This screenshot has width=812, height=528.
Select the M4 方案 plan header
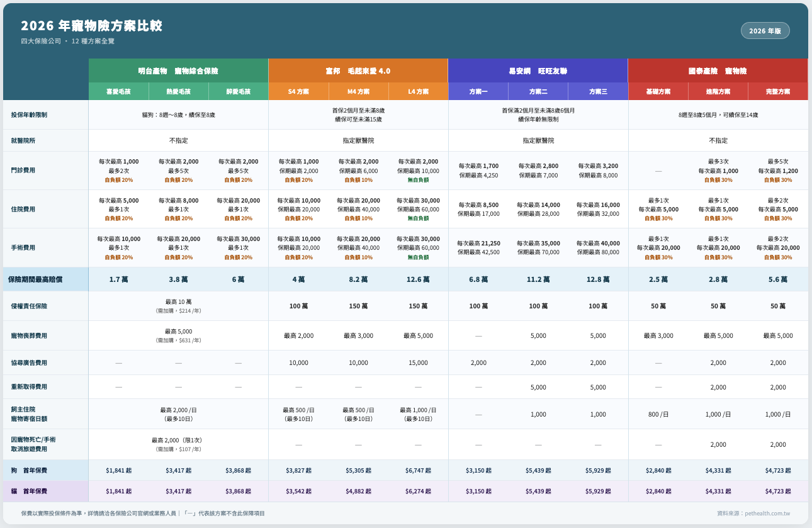tap(358, 92)
